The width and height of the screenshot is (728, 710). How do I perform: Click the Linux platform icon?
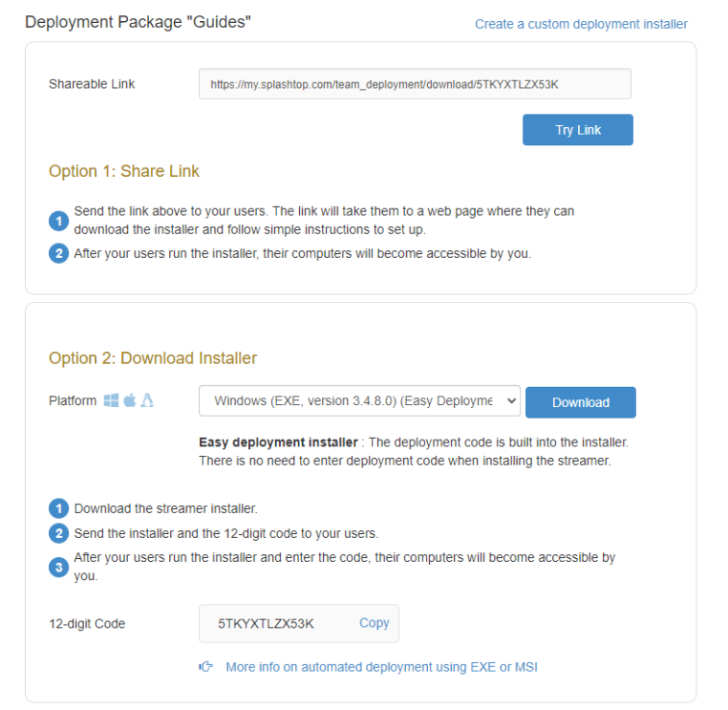pyautogui.click(x=147, y=401)
